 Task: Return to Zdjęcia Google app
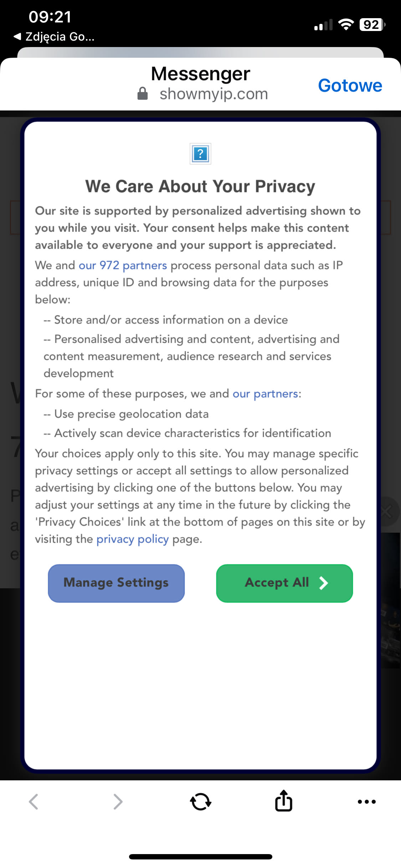coord(54,37)
